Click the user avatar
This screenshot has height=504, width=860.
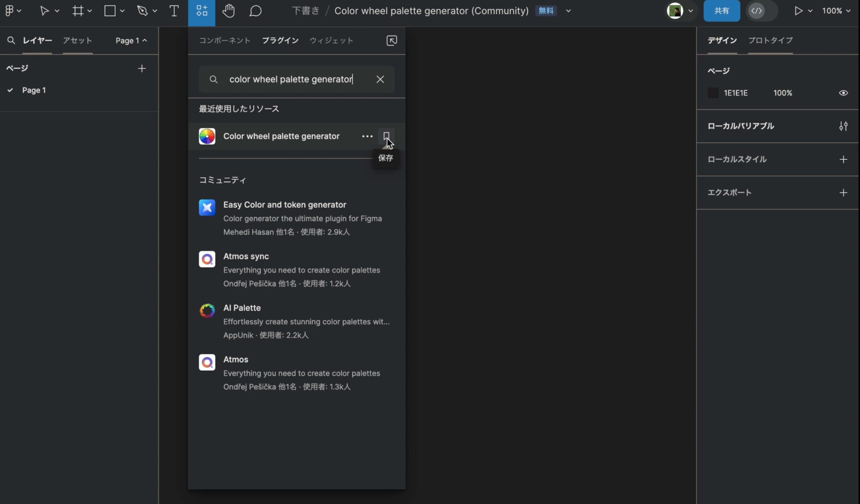(675, 11)
